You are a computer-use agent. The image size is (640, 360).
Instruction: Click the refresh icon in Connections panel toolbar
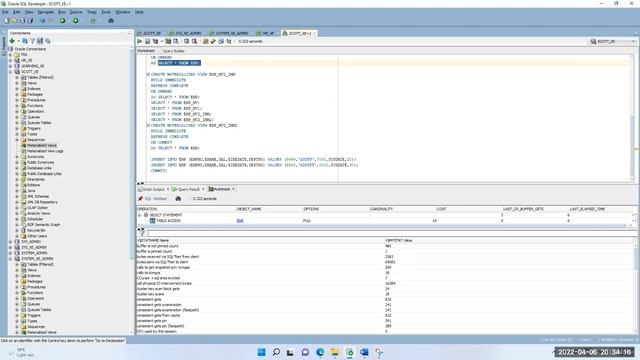pyautogui.click(x=25, y=41)
